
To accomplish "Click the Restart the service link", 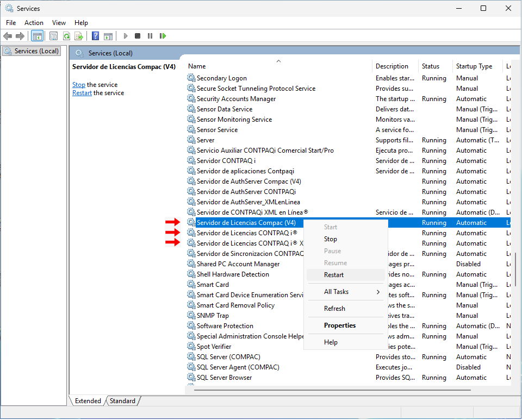I will (x=82, y=93).
